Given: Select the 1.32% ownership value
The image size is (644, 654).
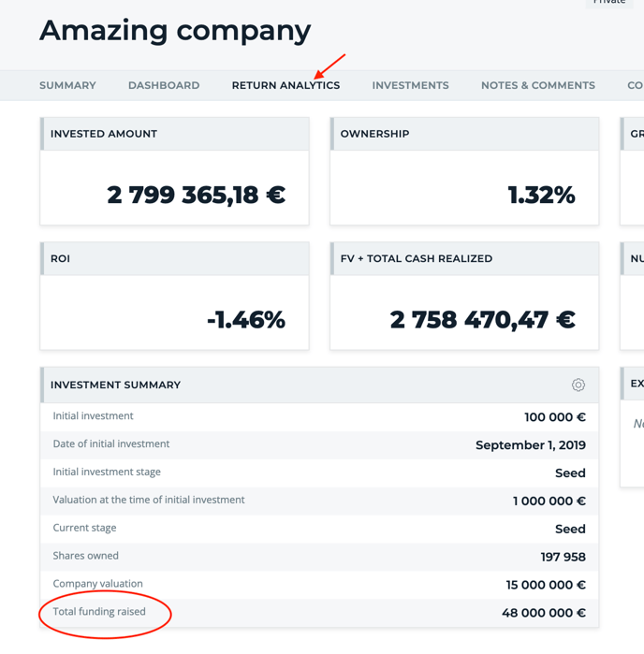Looking at the screenshot, I should [x=541, y=195].
